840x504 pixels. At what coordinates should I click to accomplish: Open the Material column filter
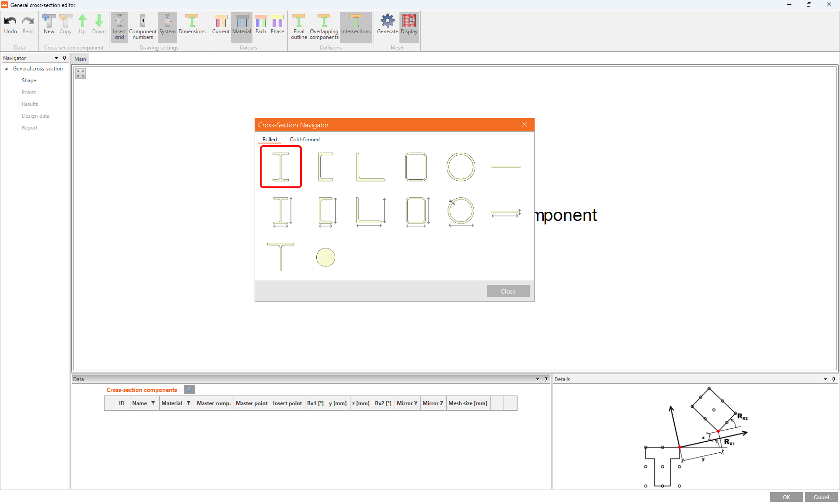(x=189, y=403)
